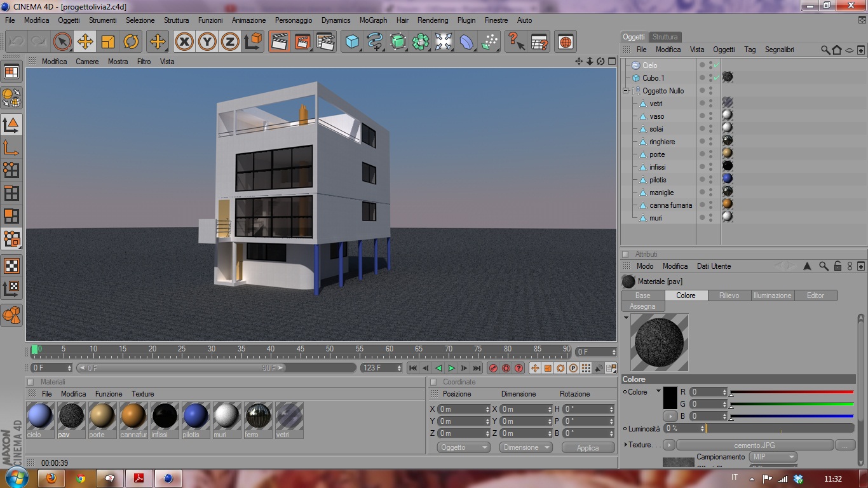Select the Edges mode icon in left sidebar
This screenshot has height=488, width=868.
tap(11, 193)
